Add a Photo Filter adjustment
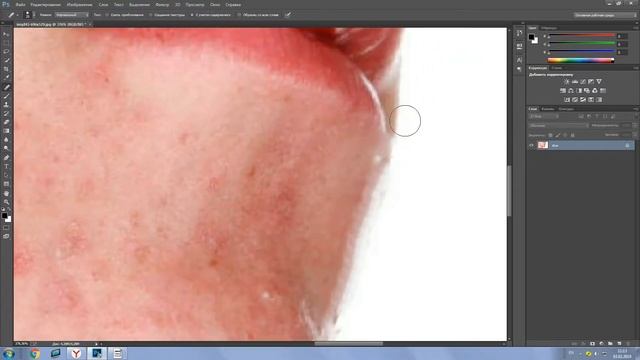Screen dimensions: 640x360 [587, 91]
